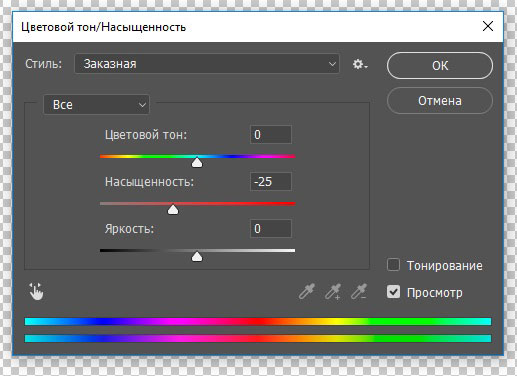Click the upper rainbow color spectrum bar

click(x=258, y=321)
